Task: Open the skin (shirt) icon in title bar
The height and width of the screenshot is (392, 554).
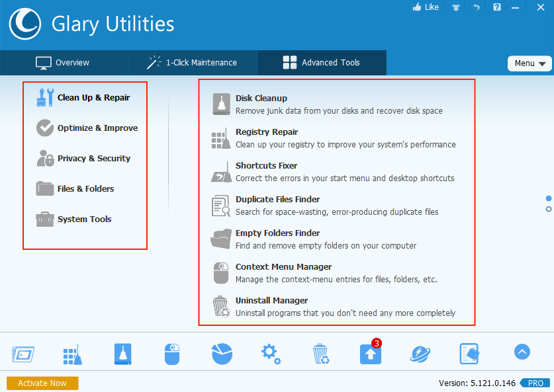Action: tap(456, 7)
